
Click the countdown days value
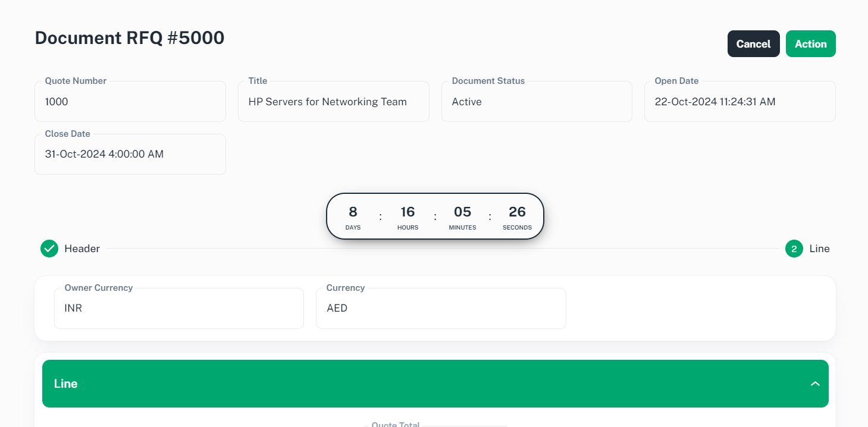click(x=353, y=212)
